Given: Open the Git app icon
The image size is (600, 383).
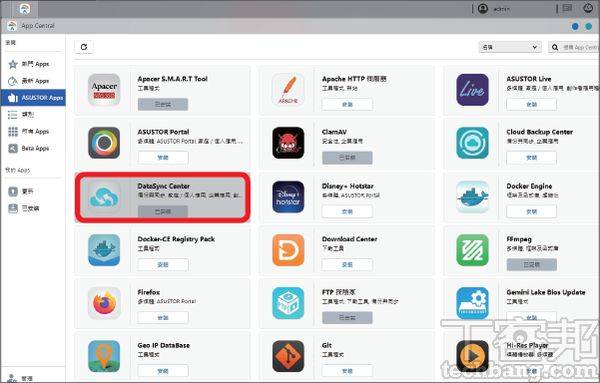Looking at the screenshot, I should tap(288, 356).
